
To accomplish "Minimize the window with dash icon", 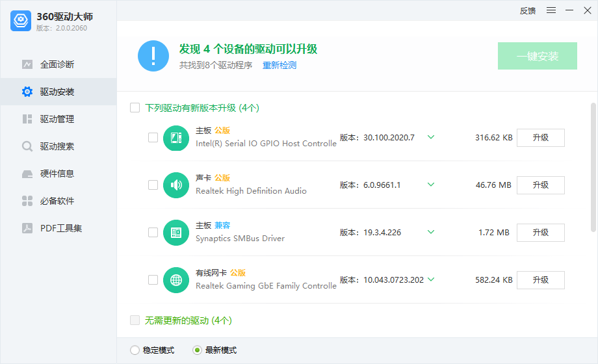I will pos(569,10).
